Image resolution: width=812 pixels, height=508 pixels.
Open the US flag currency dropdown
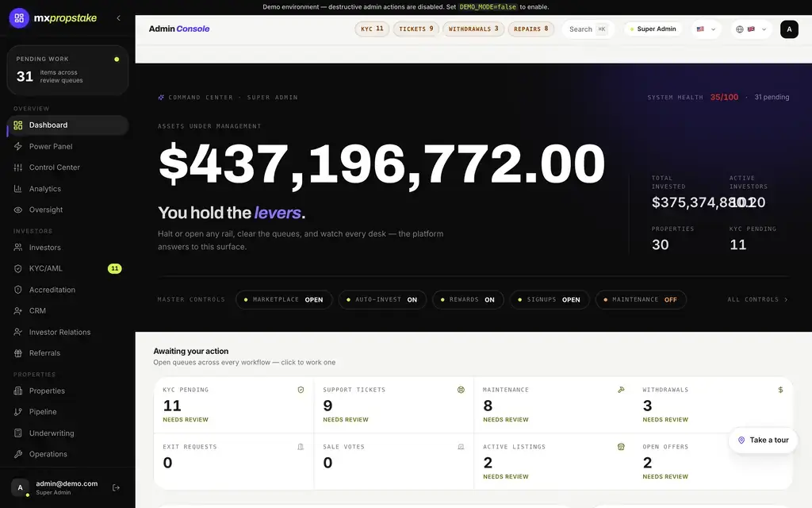(x=707, y=29)
